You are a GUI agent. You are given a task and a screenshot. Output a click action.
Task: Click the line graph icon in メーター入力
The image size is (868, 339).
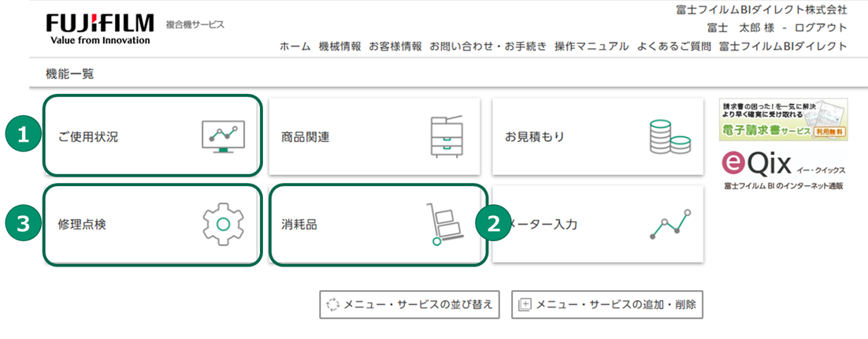[x=670, y=225]
